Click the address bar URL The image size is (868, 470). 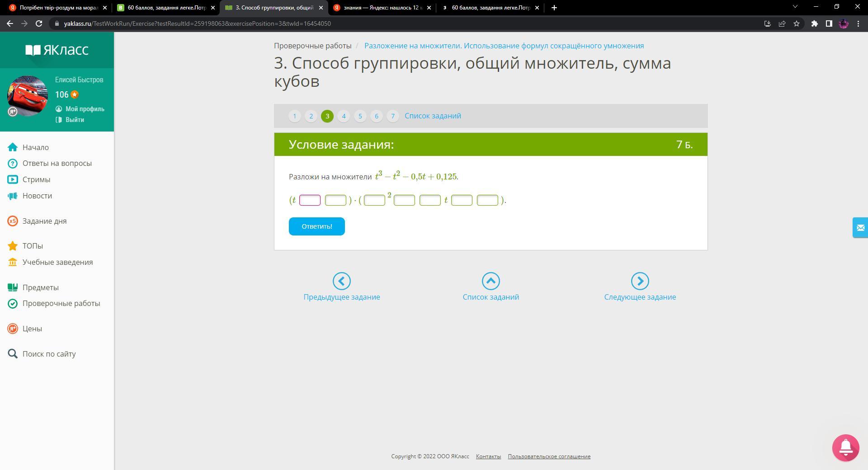pyautogui.click(x=197, y=23)
